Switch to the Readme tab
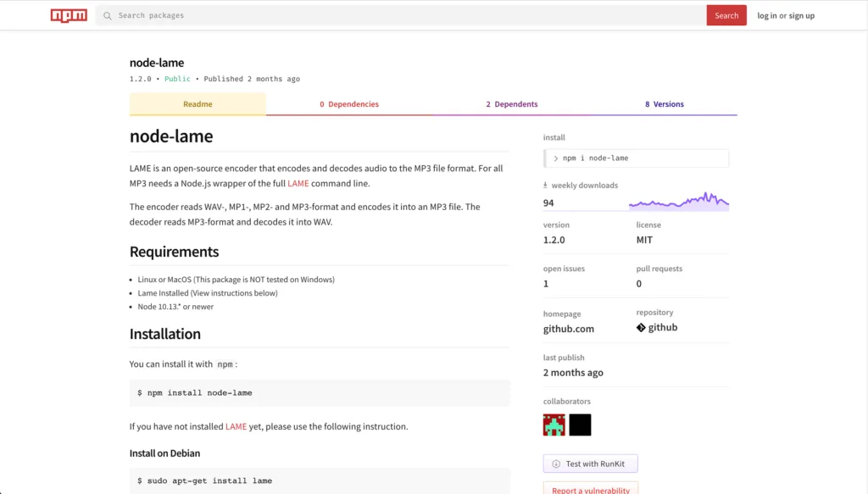This screenshot has height=494, width=868. click(198, 104)
